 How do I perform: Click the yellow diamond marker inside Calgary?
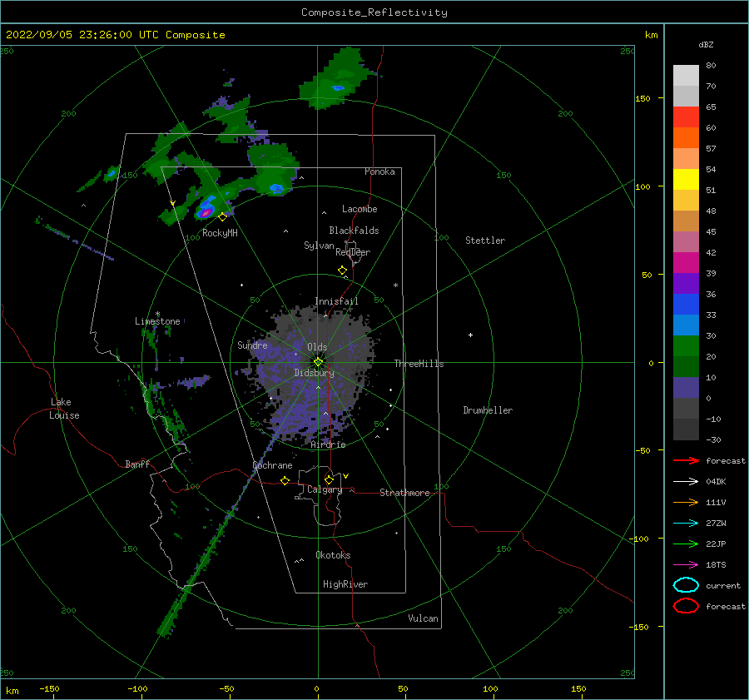[x=329, y=479]
